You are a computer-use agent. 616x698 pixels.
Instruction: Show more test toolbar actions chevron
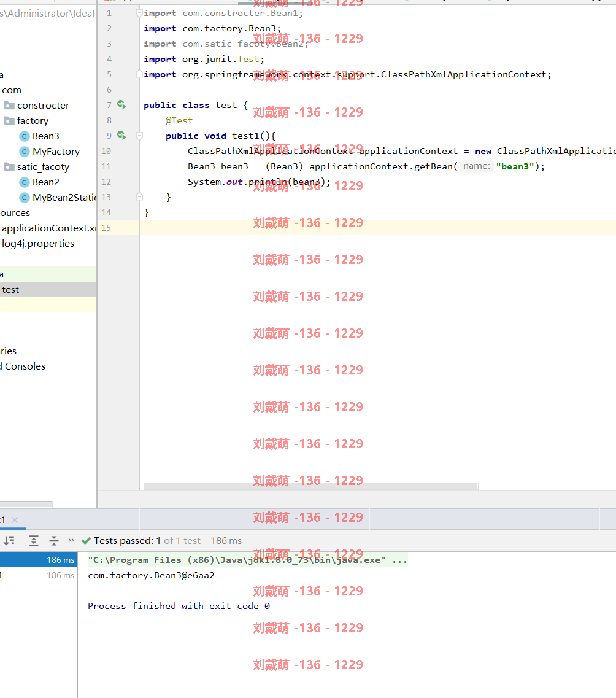71,540
